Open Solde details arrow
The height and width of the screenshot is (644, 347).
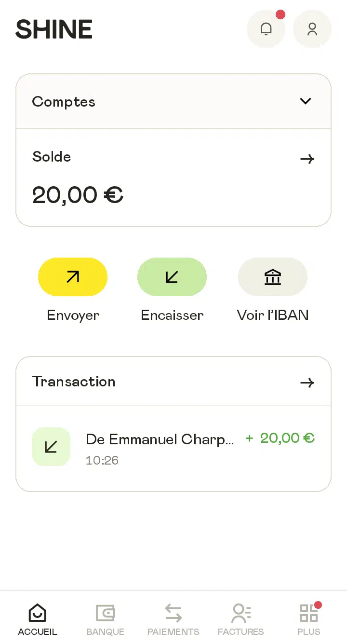(x=307, y=159)
